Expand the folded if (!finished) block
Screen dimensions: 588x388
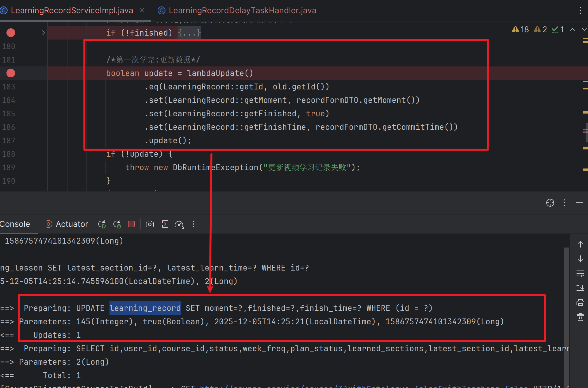[43, 33]
